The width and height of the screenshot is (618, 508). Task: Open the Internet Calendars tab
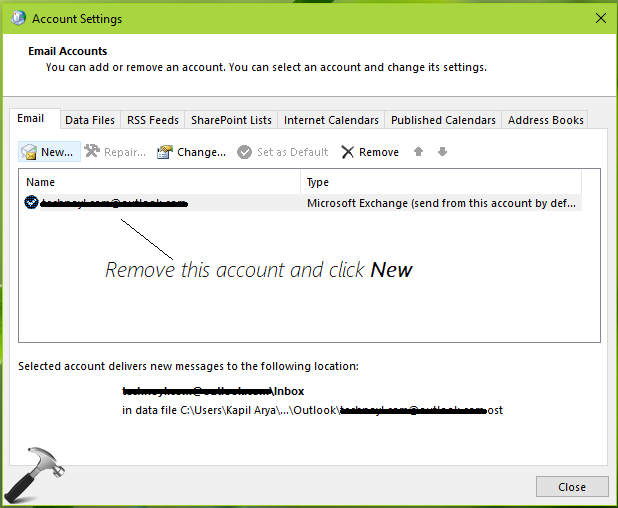tap(331, 120)
